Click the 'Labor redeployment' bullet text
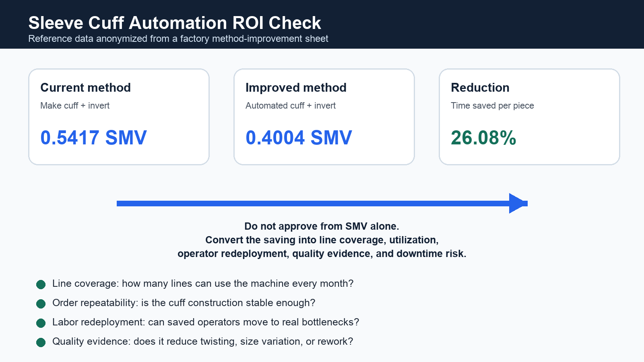644x362 pixels. [x=206, y=322]
